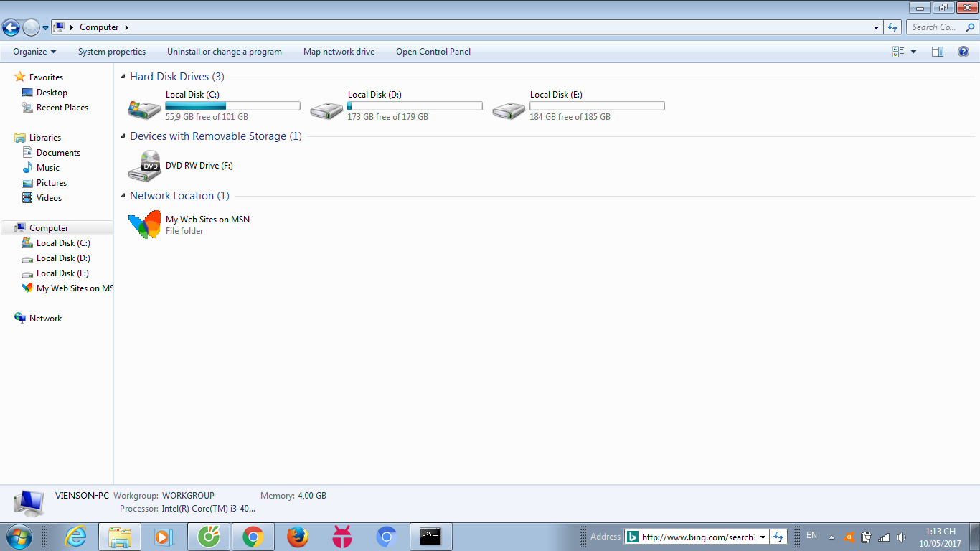Viewport: 980px width, 551px height.
Task: Open Desktop under Favorites
Action: 52,93
